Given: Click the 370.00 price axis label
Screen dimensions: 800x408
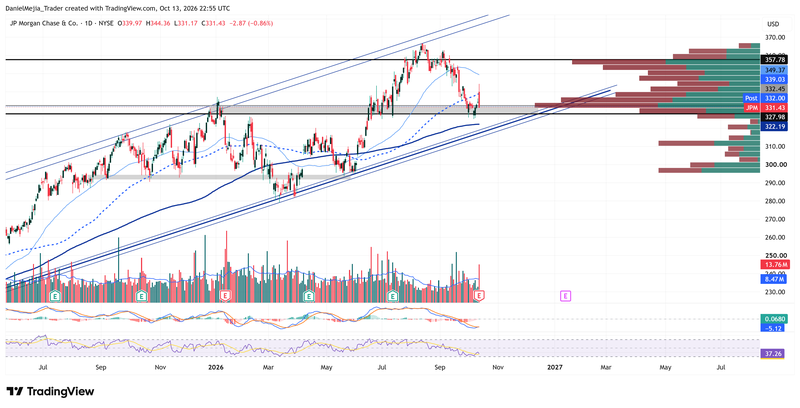Looking at the screenshot, I should point(774,37).
